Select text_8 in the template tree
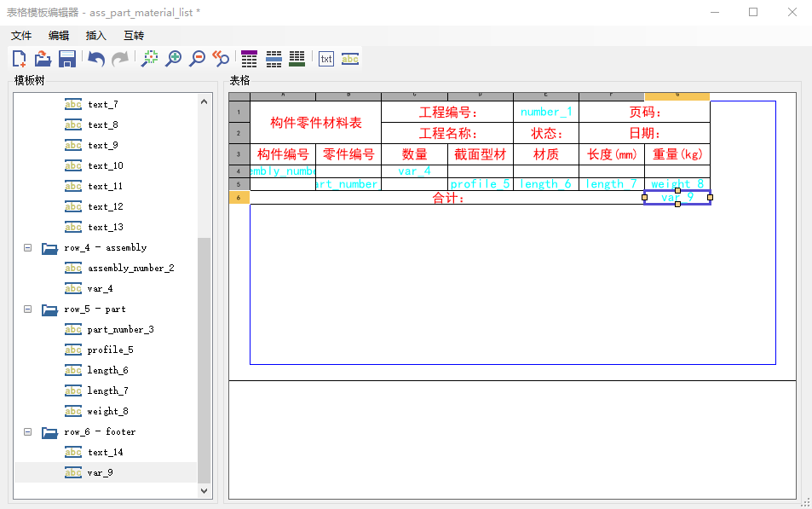Image resolution: width=812 pixels, height=509 pixels. [x=103, y=125]
